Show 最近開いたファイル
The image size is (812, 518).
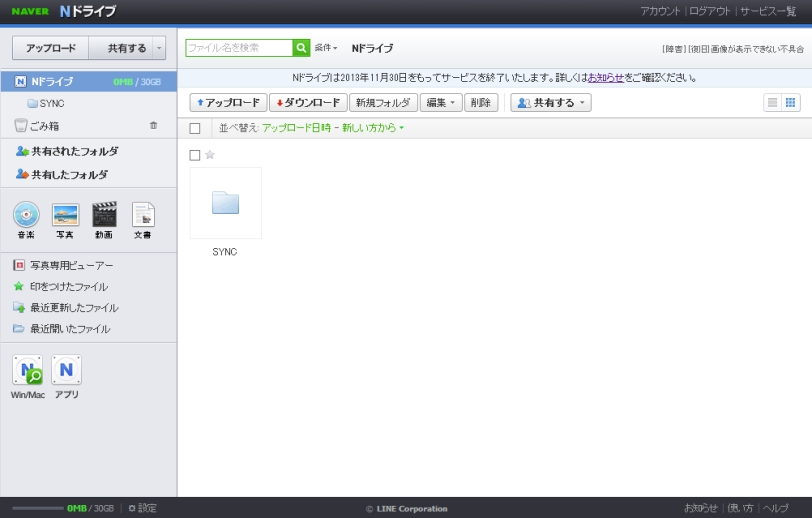tap(61, 328)
